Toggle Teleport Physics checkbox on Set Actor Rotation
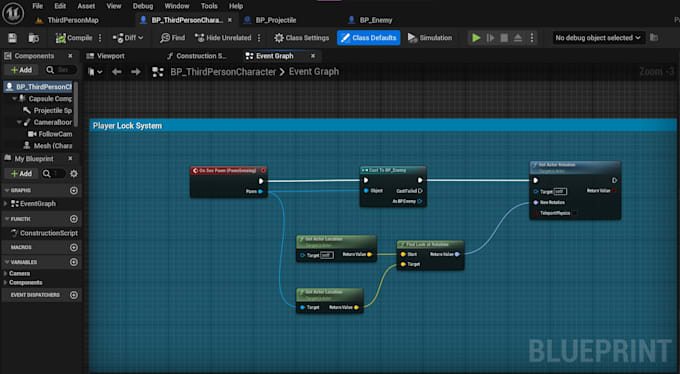 click(574, 213)
